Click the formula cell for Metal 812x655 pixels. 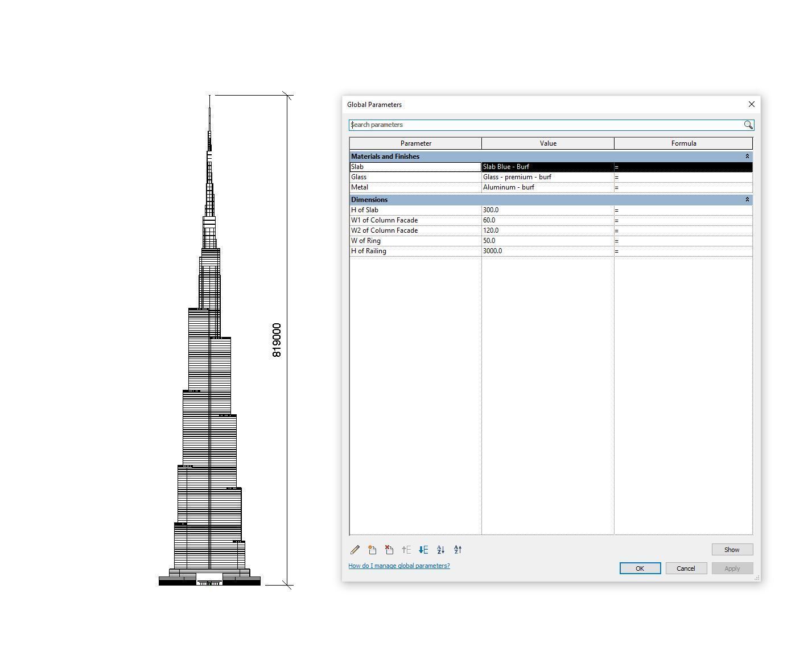[683, 187]
